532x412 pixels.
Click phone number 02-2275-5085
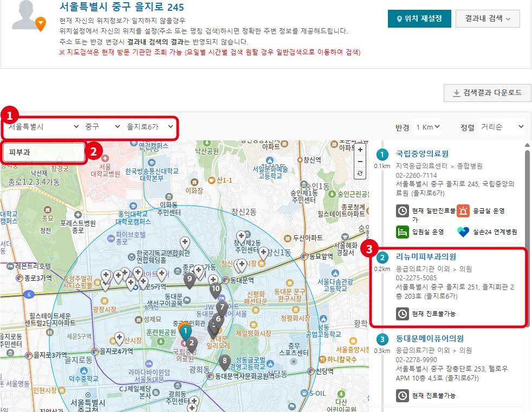416,278
